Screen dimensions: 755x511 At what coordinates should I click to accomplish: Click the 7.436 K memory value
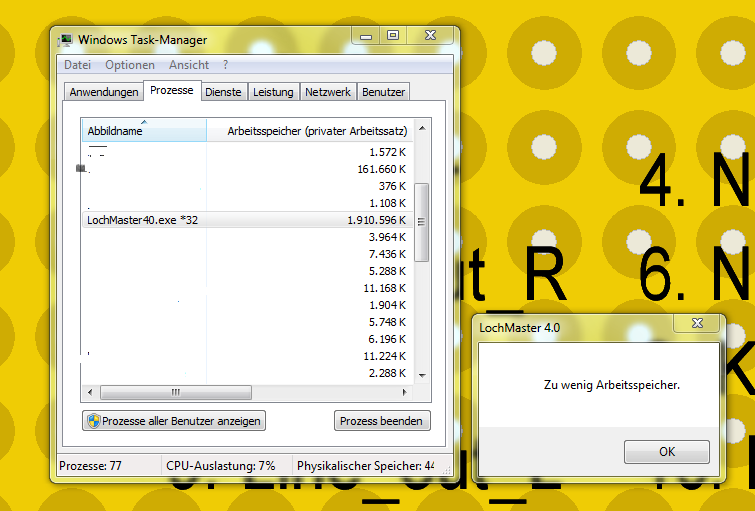[x=388, y=254]
